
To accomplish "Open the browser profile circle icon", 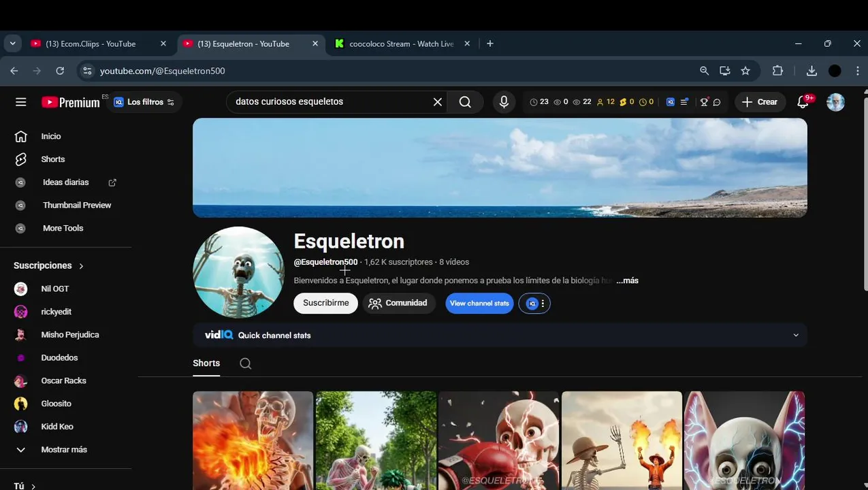I will [x=835, y=71].
